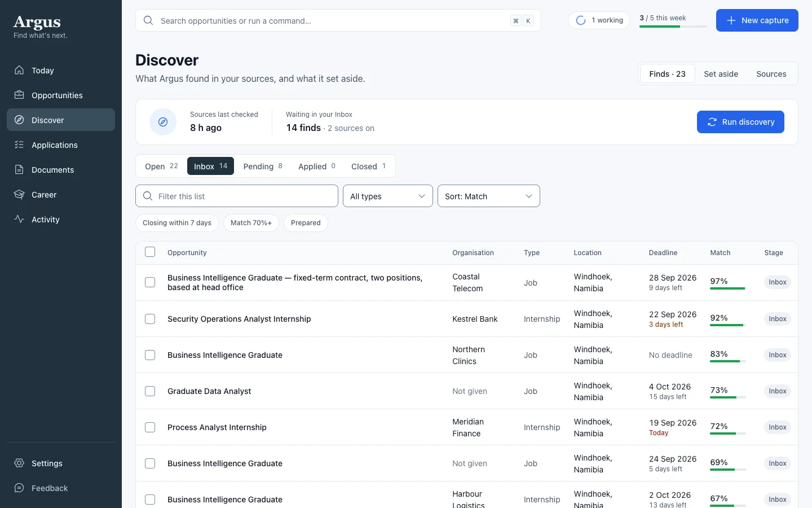This screenshot has height=508, width=812.
Task: Click the Argus logo
Action: (37, 22)
